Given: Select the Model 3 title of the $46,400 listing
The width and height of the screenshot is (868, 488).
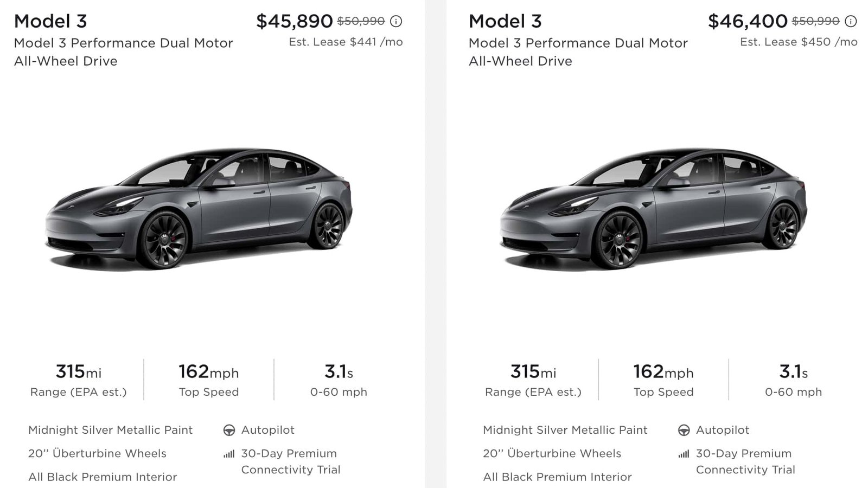Looking at the screenshot, I should (x=505, y=21).
